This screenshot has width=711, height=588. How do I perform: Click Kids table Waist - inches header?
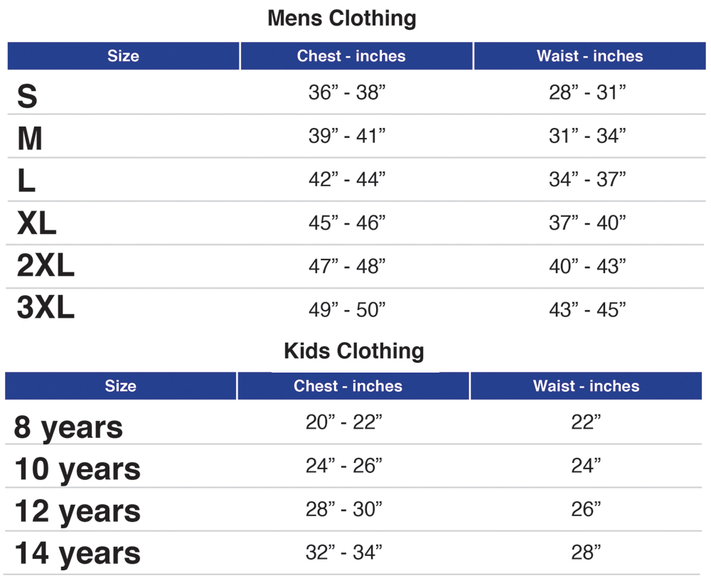(587, 386)
